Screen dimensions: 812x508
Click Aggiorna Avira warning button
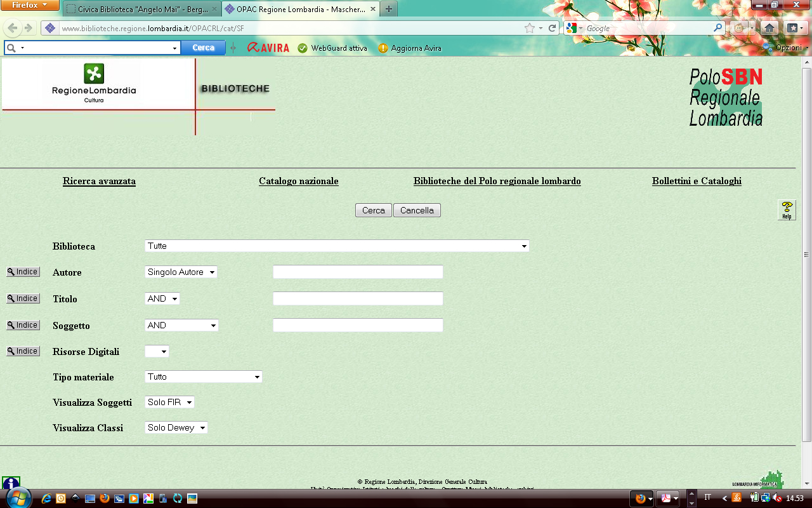coord(410,48)
